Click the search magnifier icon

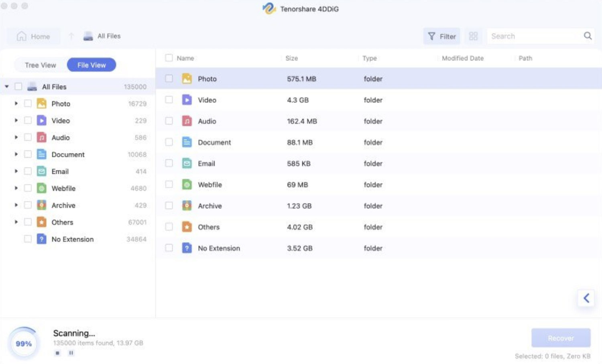(588, 36)
